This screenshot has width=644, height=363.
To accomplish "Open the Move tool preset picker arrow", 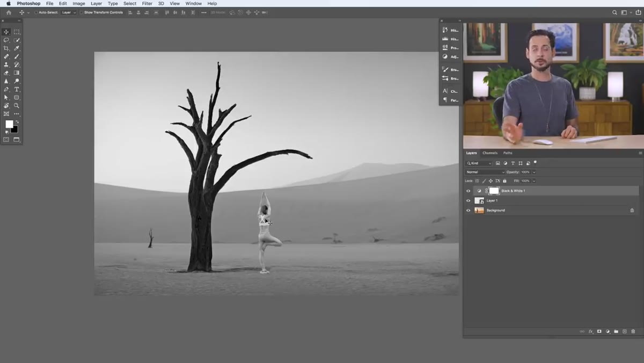I will pyautogui.click(x=28, y=12).
